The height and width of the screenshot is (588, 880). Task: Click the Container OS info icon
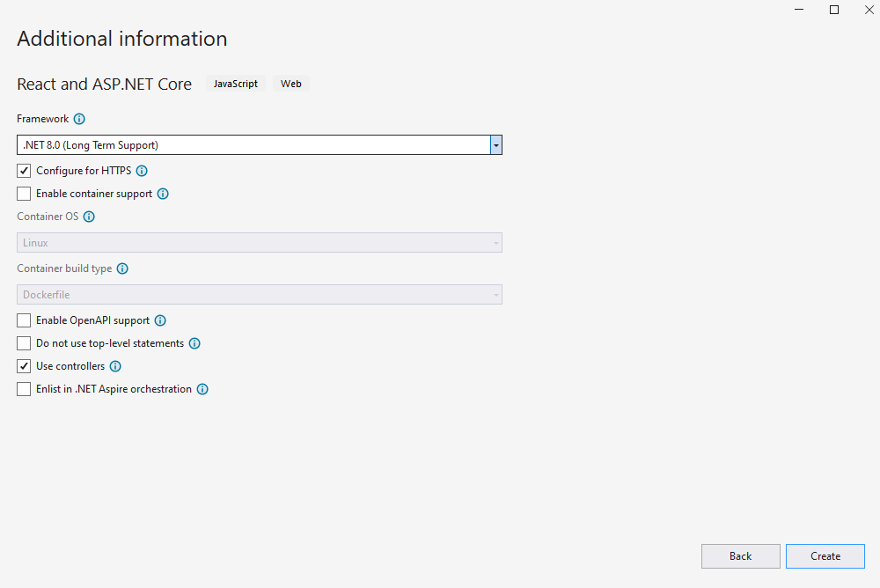[88, 217]
